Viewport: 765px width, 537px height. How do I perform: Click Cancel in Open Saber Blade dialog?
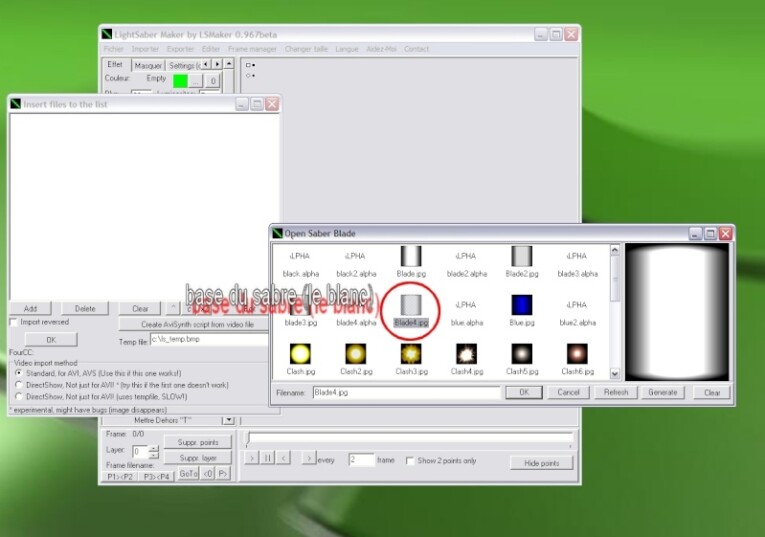[x=568, y=392]
